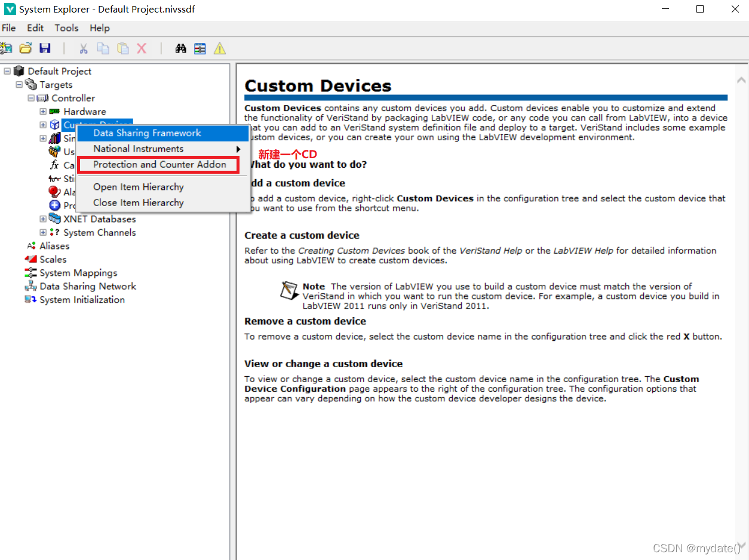The image size is (749, 560).
Task: Click the System Channels dots icon
Action: (x=55, y=232)
